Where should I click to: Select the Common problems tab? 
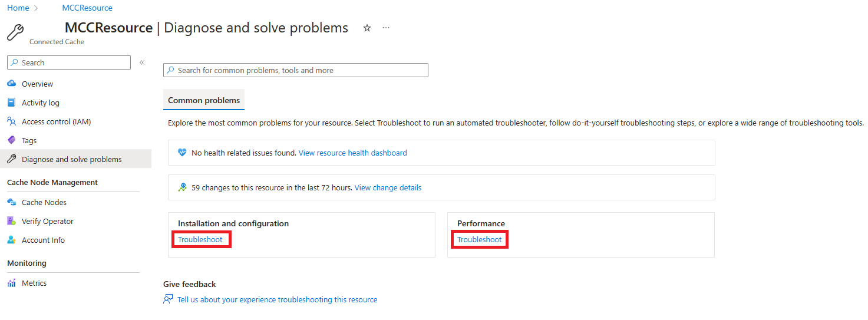point(204,100)
